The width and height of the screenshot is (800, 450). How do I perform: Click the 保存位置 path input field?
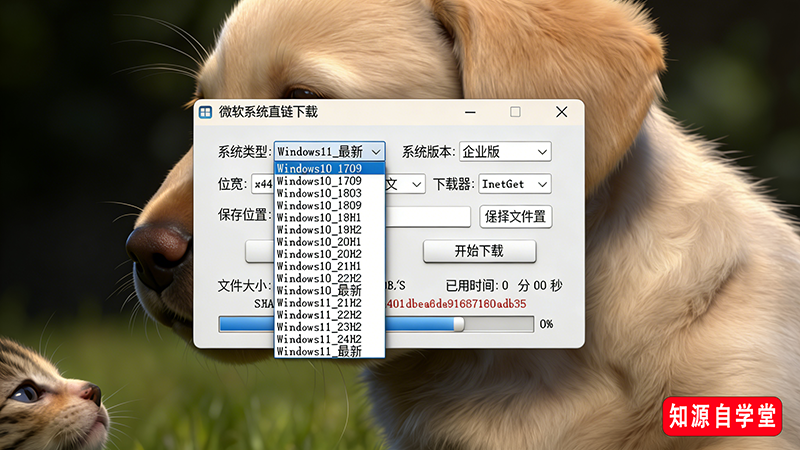click(x=428, y=217)
